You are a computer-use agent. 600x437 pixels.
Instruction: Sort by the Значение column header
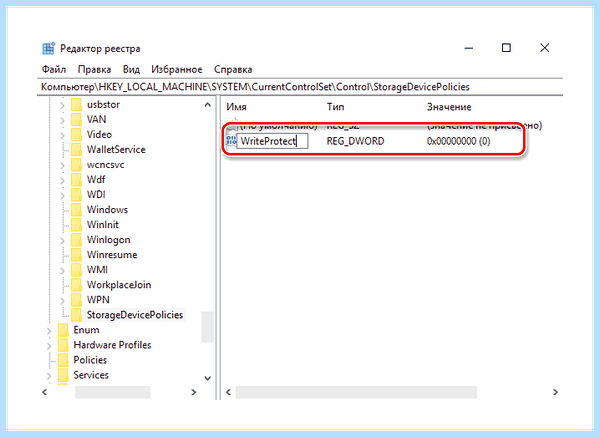449,107
